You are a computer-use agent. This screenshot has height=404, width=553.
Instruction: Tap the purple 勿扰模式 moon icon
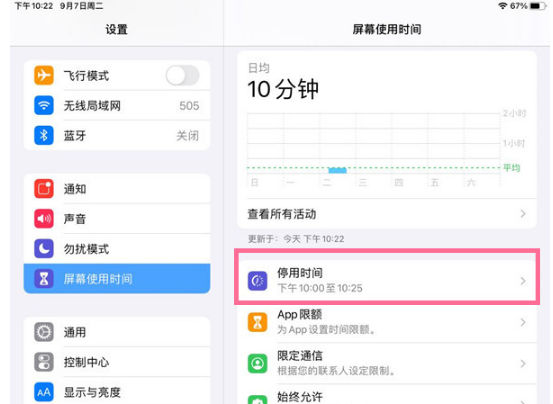(x=44, y=249)
